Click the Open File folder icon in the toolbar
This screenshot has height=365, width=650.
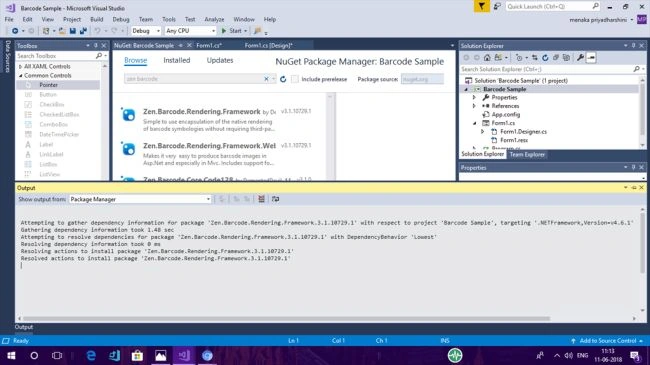(x=62, y=31)
